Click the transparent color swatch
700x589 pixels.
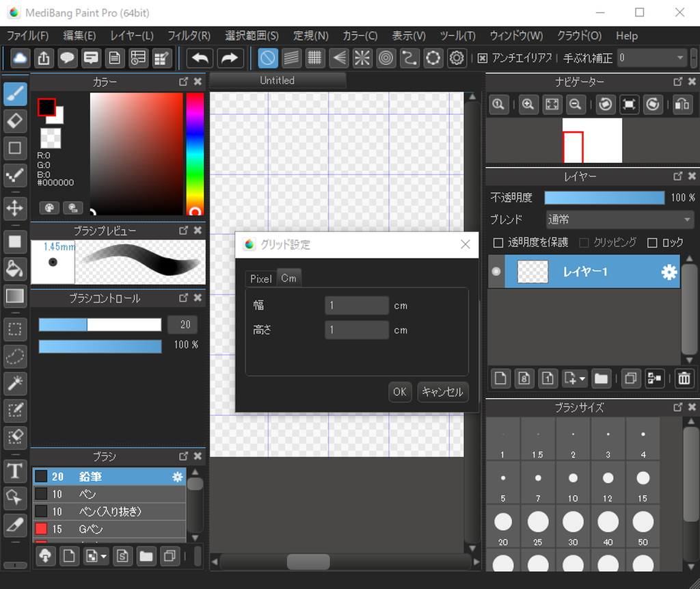point(51,138)
